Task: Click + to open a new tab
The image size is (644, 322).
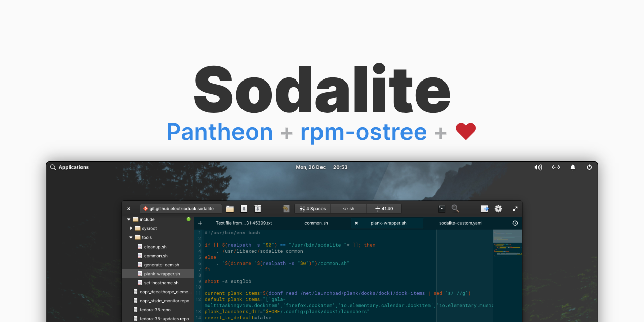Action: 200,223
